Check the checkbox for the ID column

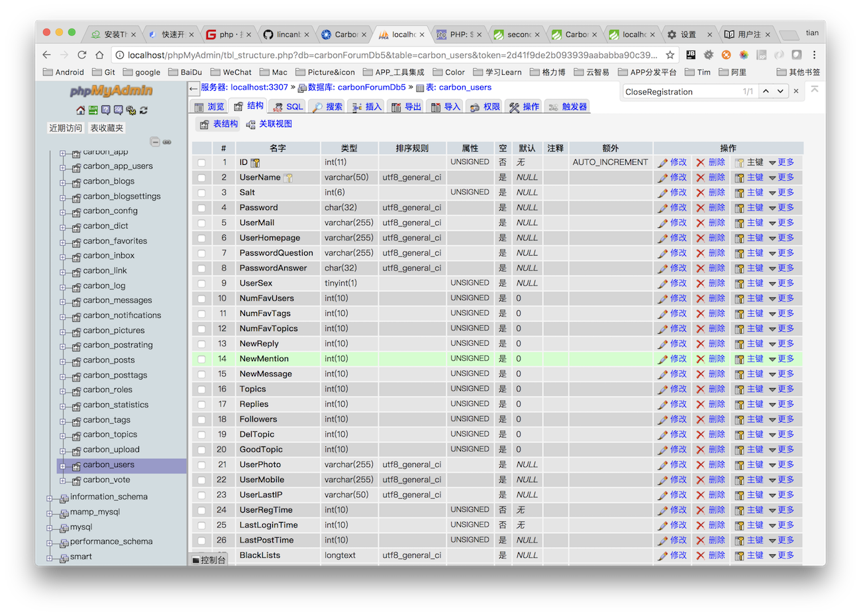[x=201, y=163]
